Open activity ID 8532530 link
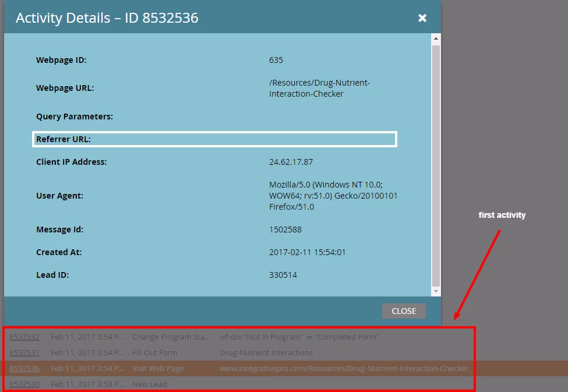Screen dimensions: 568x392 coord(24,384)
